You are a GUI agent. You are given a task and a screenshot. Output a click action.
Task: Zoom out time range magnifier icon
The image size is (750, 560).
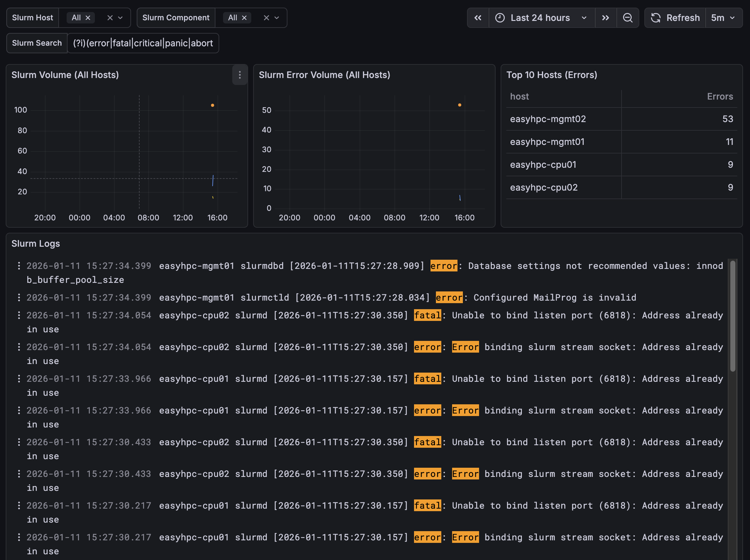628,18
